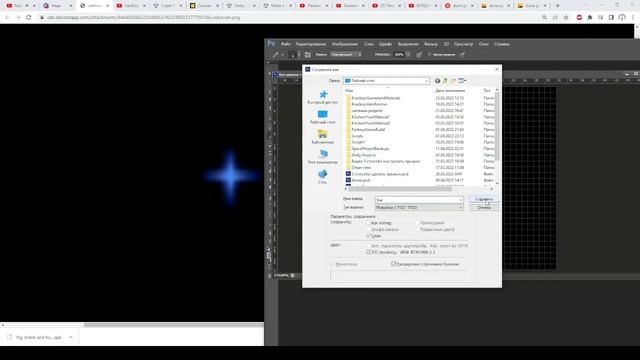Open the brush size preset picker
The image size is (640, 360).
pyautogui.click(x=295, y=55)
